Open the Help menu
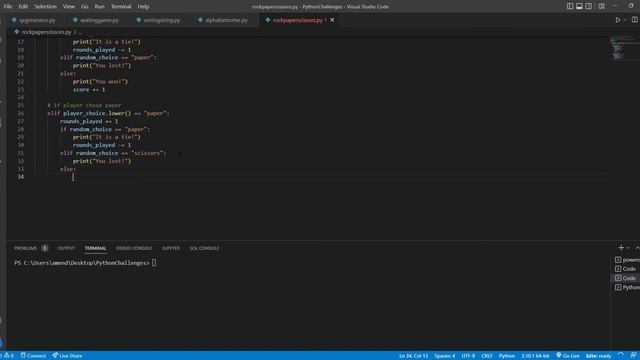The image size is (640, 360). (143, 7)
